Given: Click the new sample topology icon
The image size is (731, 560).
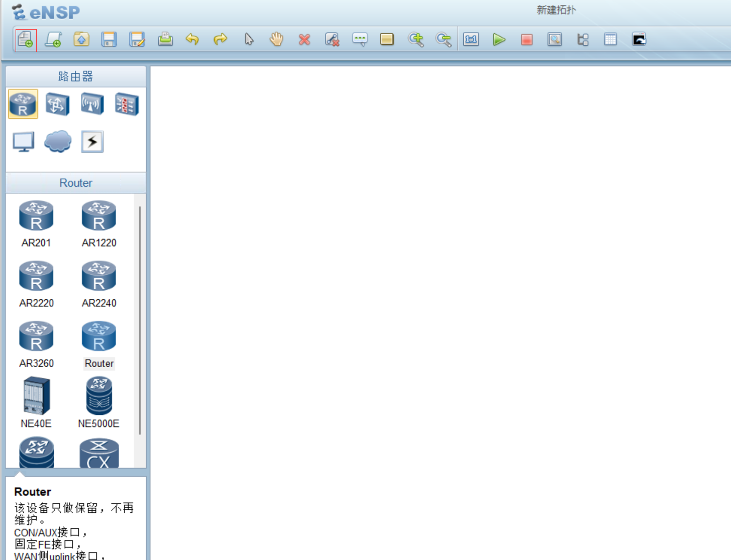Looking at the screenshot, I should click(53, 40).
